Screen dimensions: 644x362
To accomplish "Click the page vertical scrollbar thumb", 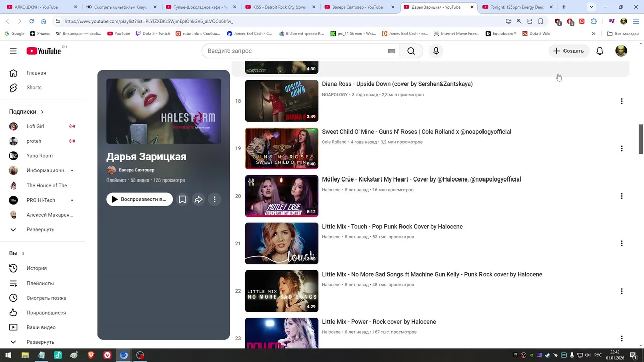I will click(x=641, y=139).
